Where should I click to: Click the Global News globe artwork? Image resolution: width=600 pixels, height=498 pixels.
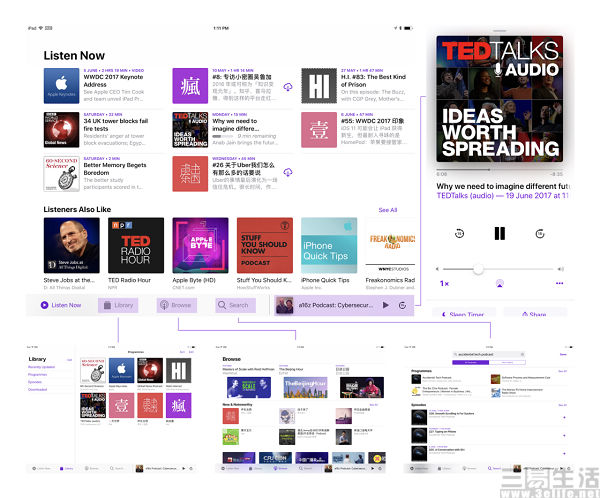(x=61, y=130)
